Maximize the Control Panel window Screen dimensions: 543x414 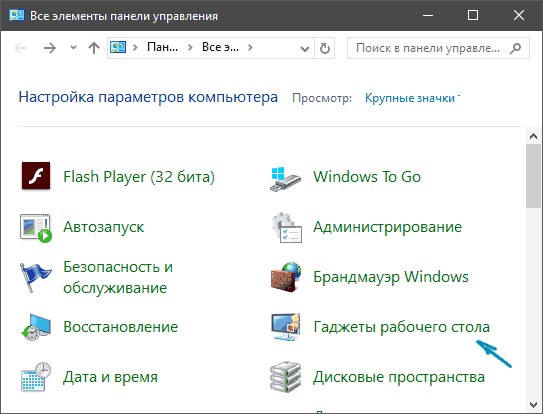[473, 15]
